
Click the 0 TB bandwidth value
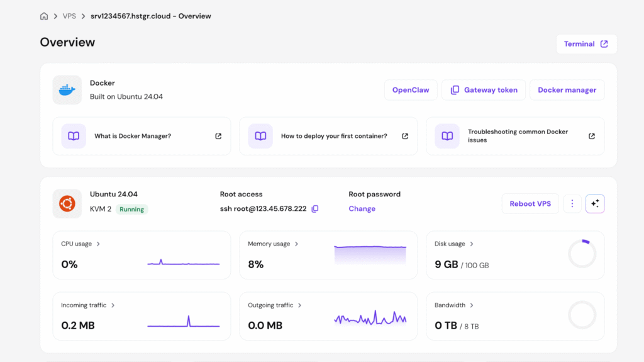click(x=446, y=326)
